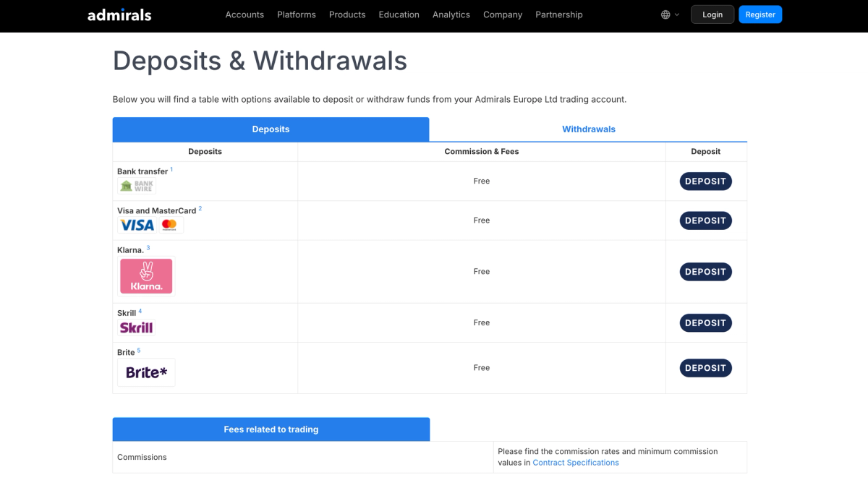The height and width of the screenshot is (488, 868).
Task: Open the Accounts menu
Action: [x=244, y=14]
